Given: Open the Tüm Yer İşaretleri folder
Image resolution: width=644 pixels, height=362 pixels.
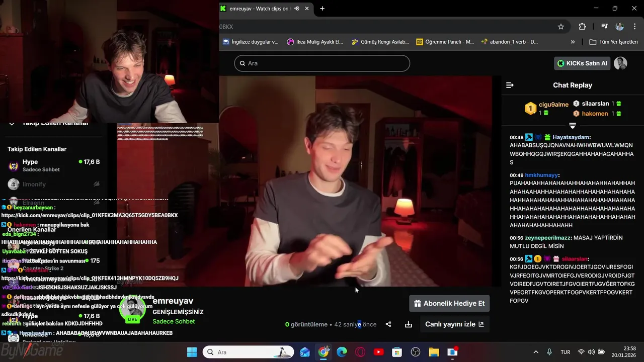Looking at the screenshot, I should tap(613, 42).
